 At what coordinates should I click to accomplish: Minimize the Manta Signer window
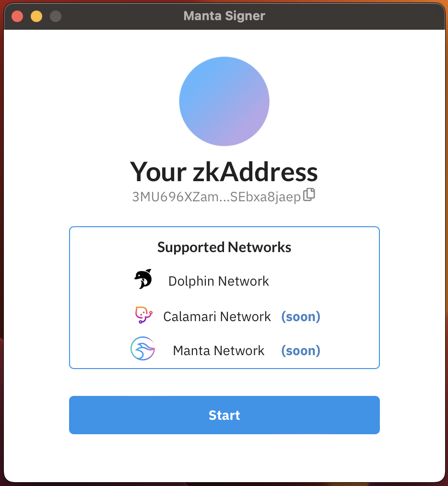pyautogui.click(x=36, y=16)
